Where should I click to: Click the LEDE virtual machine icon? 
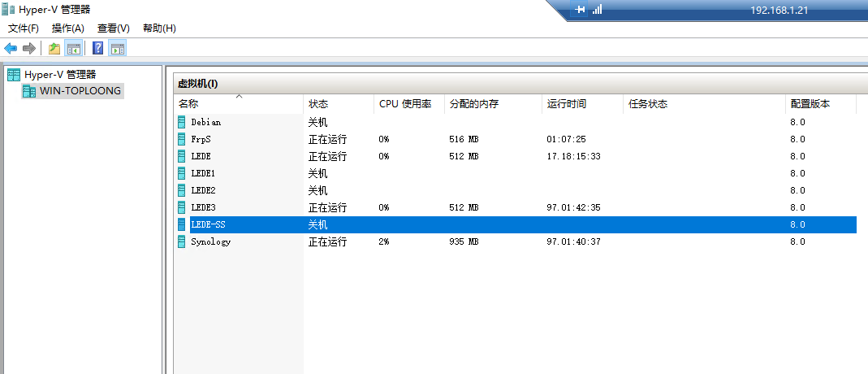(182, 156)
